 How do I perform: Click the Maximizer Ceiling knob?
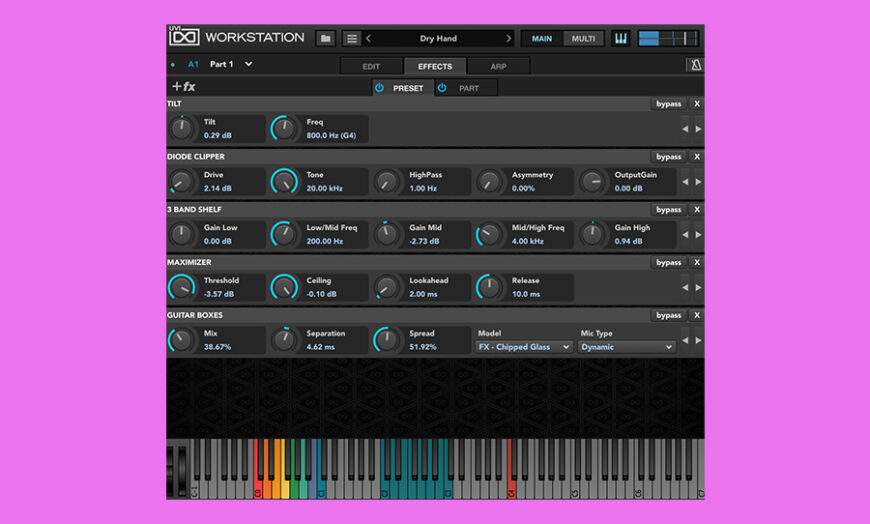284,287
